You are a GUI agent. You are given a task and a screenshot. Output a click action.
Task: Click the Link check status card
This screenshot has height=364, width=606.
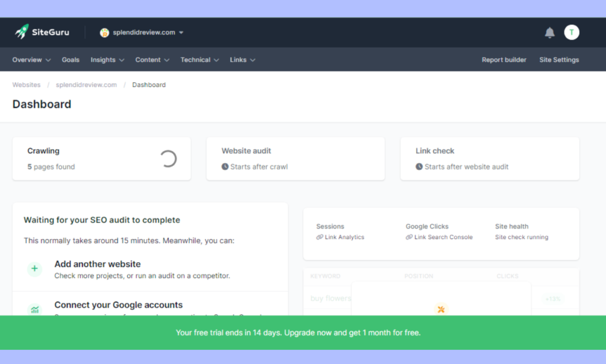point(490,159)
